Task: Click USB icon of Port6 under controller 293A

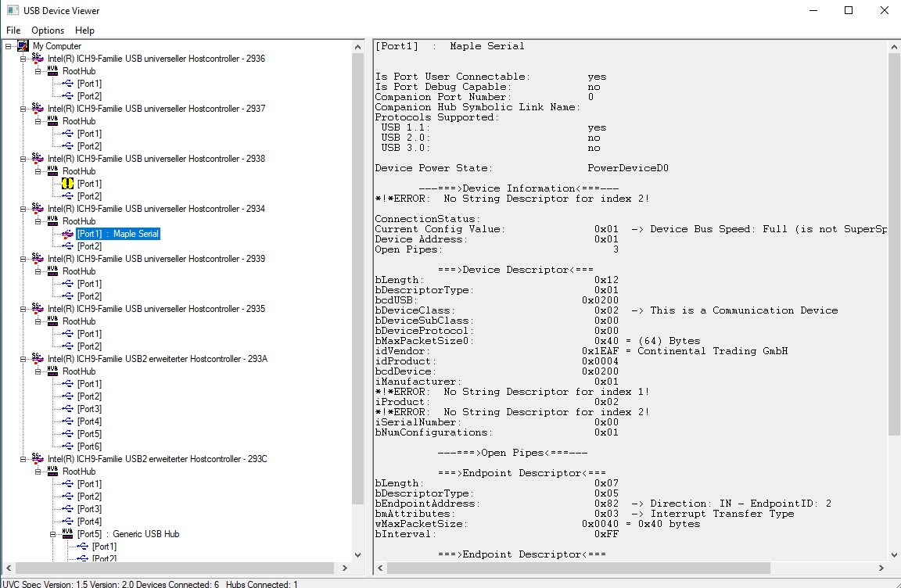Action: point(68,446)
